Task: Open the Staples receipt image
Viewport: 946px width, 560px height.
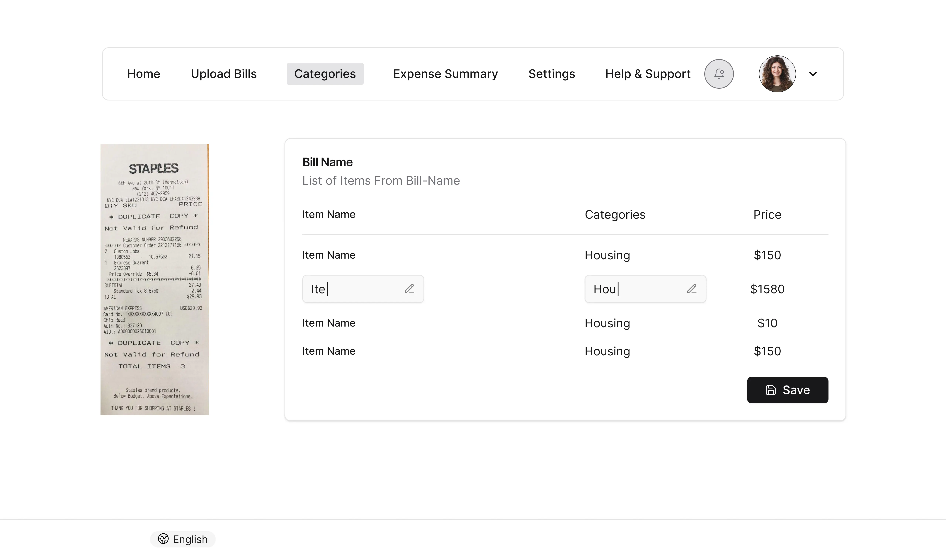Action: [x=154, y=280]
